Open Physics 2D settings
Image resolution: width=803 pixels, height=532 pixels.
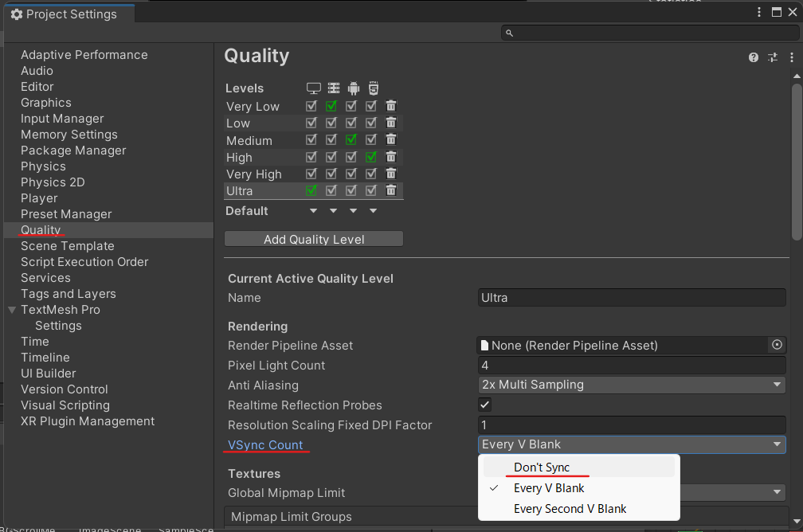tap(53, 182)
